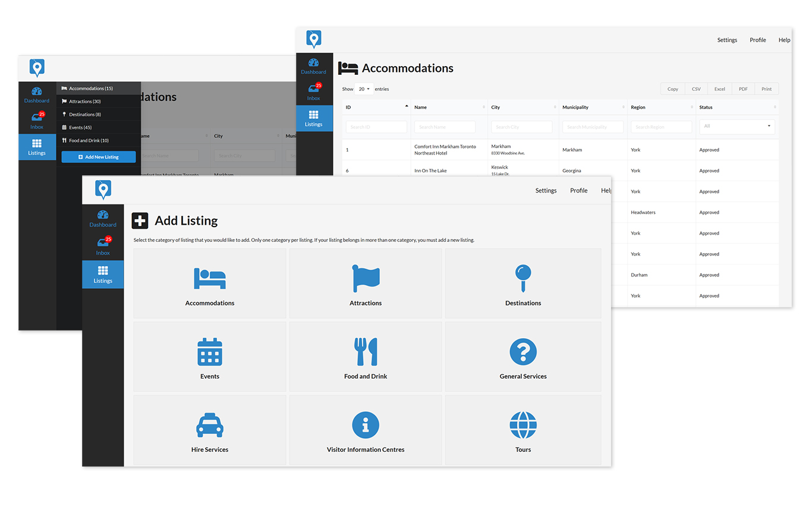Pick the Tours globe icon
This screenshot has width=812, height=510.
(x=523, y=425)
